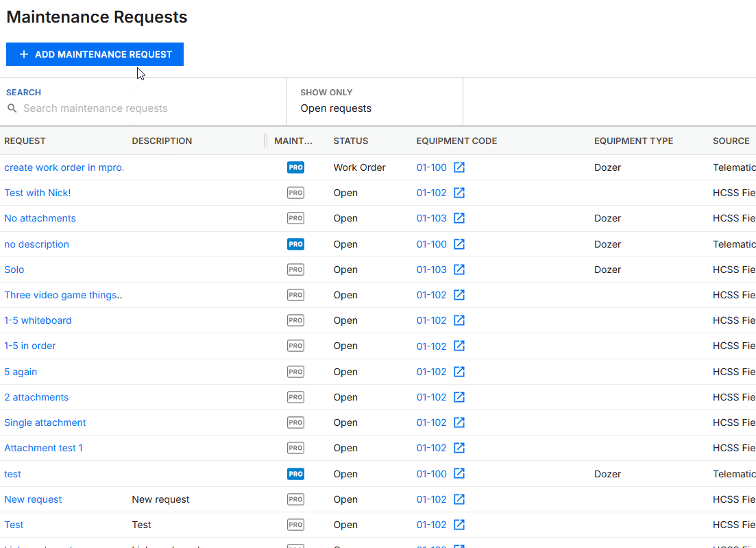The height and width of the screenshot is (548, 756).
Task: Click the external link icon beside 01-102 on 'Single attachment' row
Action: click(461, 422)
